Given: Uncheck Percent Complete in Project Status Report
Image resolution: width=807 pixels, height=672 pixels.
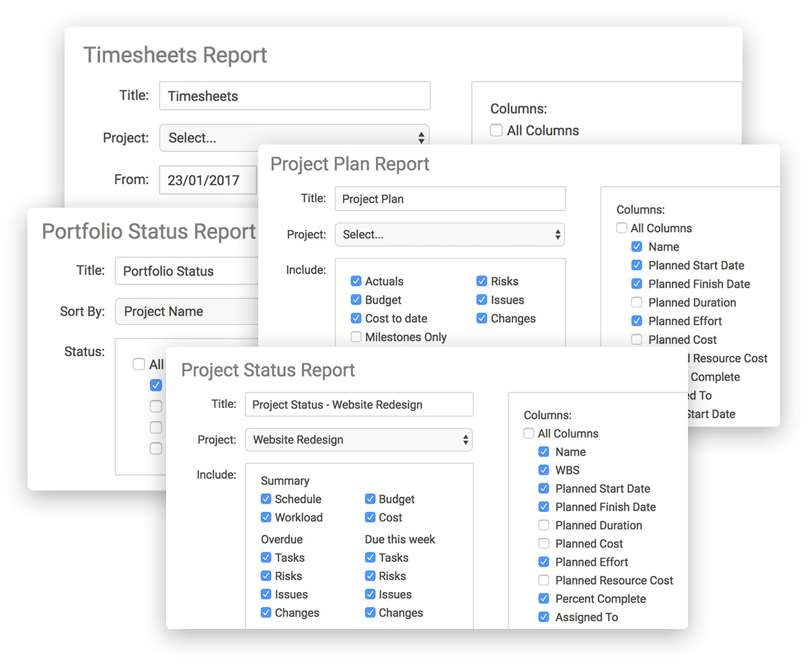Looking at the screenshot, I should coord(544,599).
